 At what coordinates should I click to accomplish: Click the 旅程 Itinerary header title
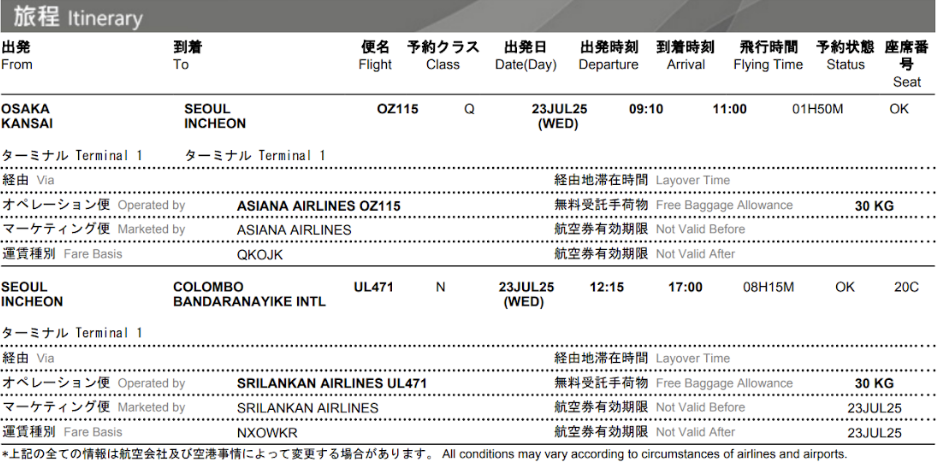78,17
